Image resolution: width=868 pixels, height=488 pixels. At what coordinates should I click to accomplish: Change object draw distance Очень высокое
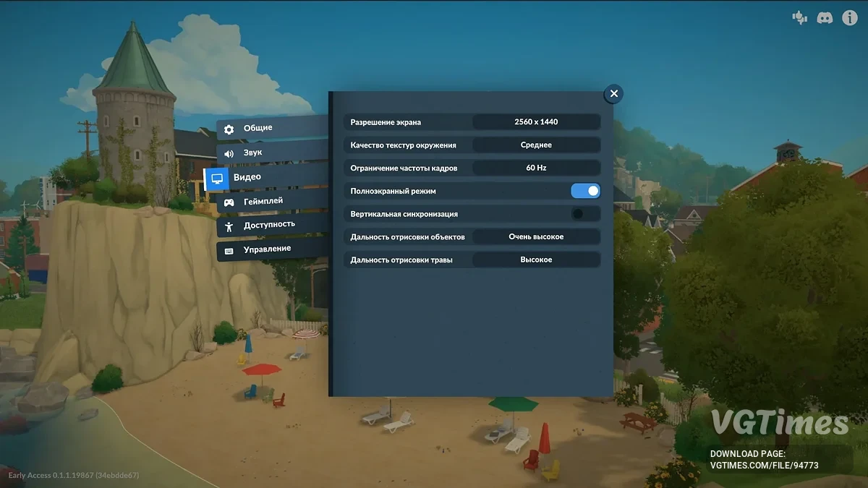pos(536,236)
